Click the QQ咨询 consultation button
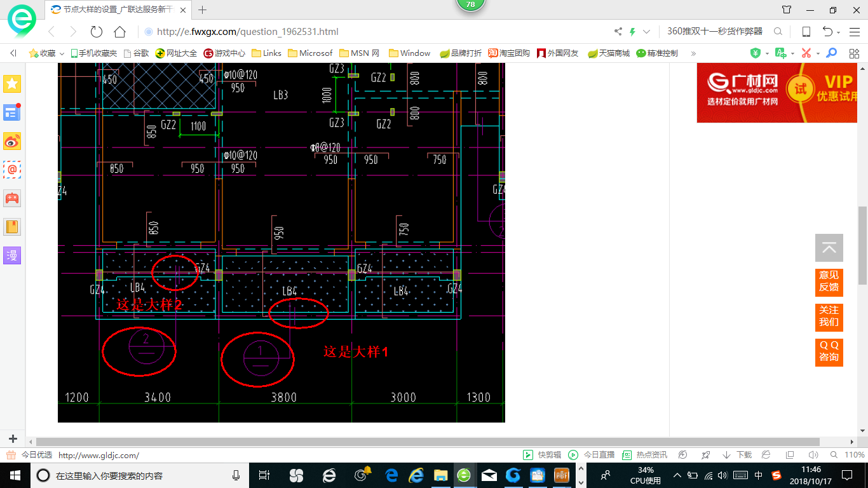 pyautogui.click(x=829, y=351)
